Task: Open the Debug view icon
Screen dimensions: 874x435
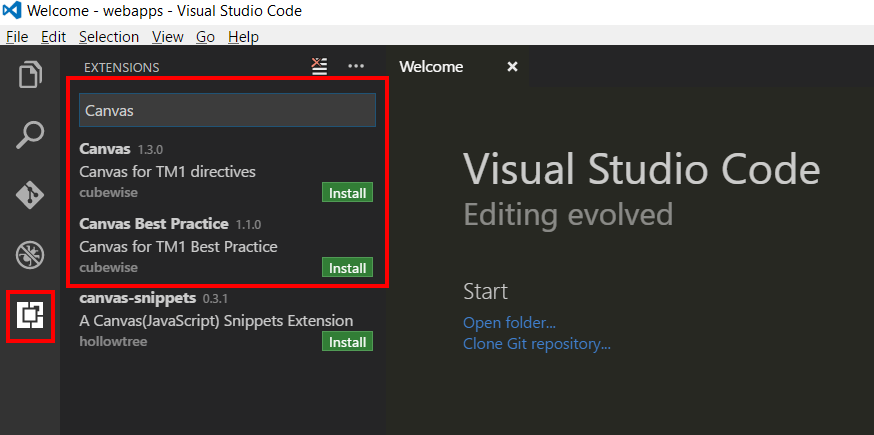Action: click(x=30, y=254)
